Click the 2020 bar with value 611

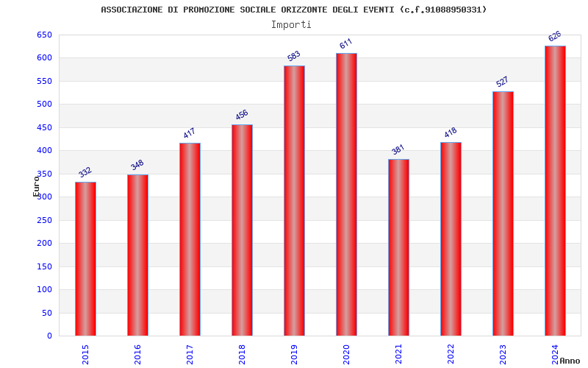click(x=346, y=194)
